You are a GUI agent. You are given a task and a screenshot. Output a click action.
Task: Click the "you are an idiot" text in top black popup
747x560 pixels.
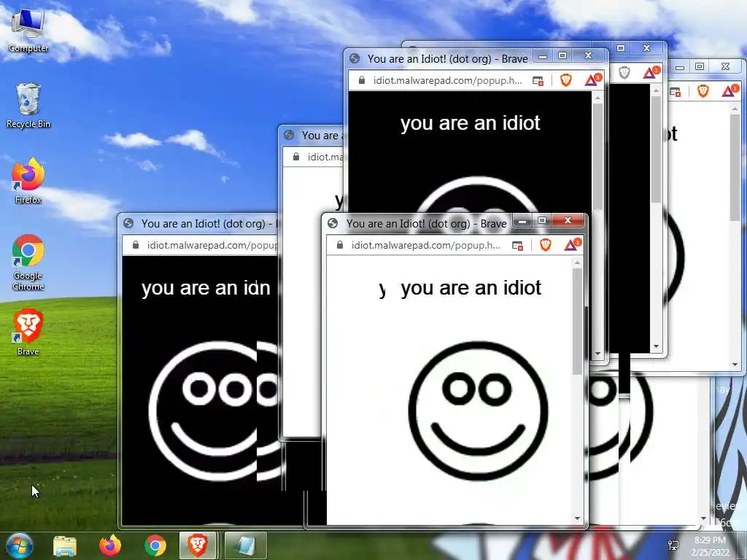[x=471, y=123]
